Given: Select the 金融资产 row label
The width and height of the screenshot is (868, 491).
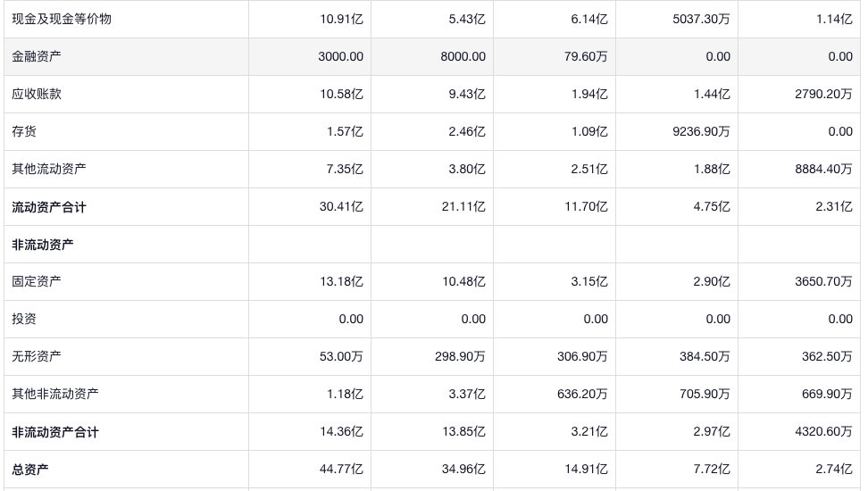Looking at the screenshot, I should click(x=37, y=56).
